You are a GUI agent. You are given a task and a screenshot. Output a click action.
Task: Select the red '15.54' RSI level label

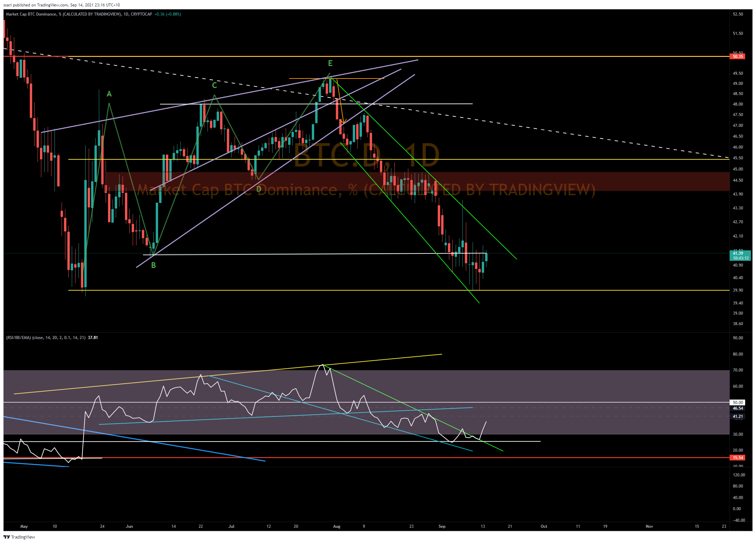coord(738,458)
